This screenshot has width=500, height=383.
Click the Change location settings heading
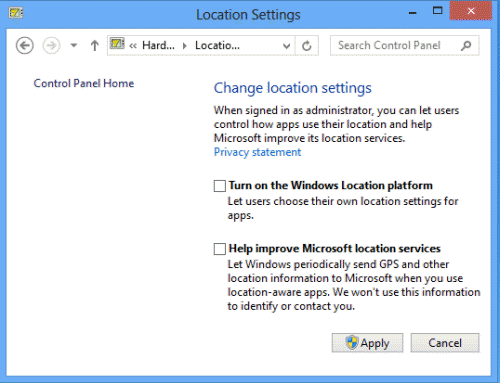point(292,88)
